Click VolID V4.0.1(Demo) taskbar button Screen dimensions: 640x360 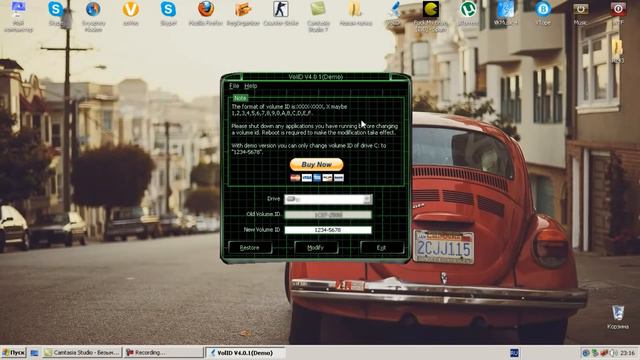245,353
